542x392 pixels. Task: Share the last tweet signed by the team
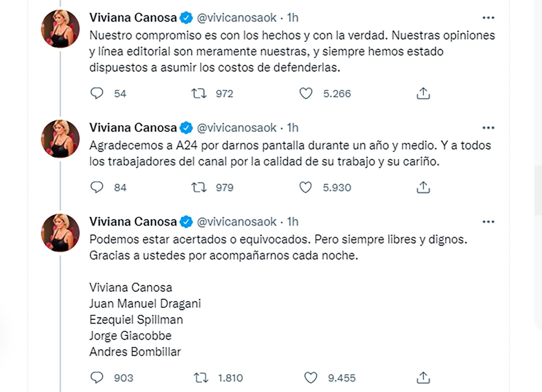(423, 377)
